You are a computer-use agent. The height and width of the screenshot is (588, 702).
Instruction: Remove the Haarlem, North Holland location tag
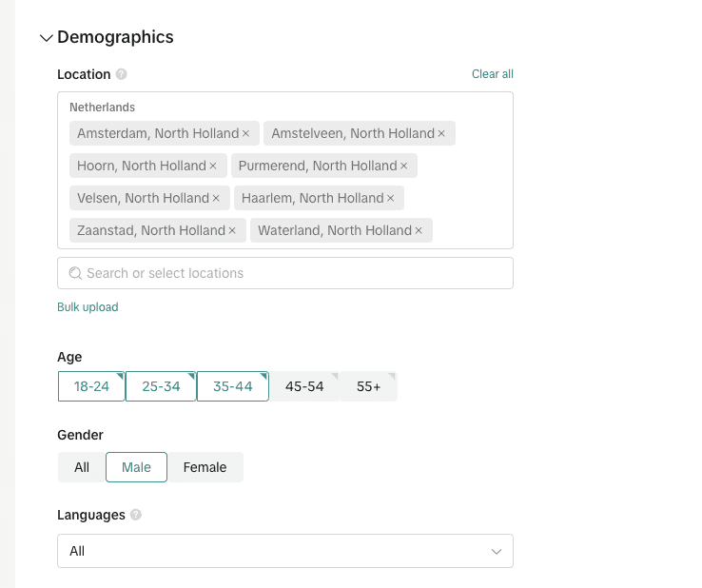(x=390, y=198)
